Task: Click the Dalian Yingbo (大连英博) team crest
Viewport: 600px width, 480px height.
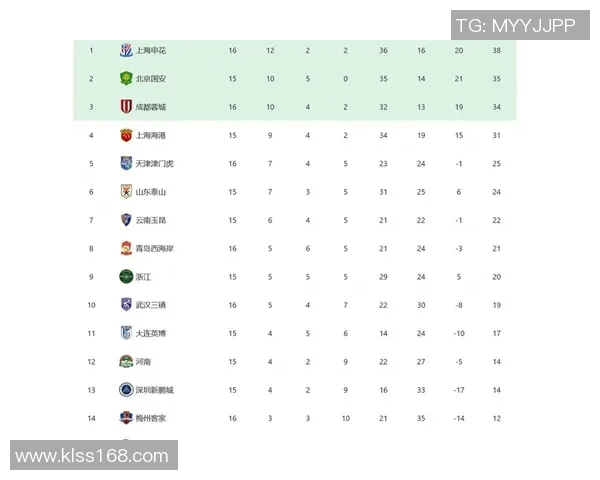Action: 126,333
